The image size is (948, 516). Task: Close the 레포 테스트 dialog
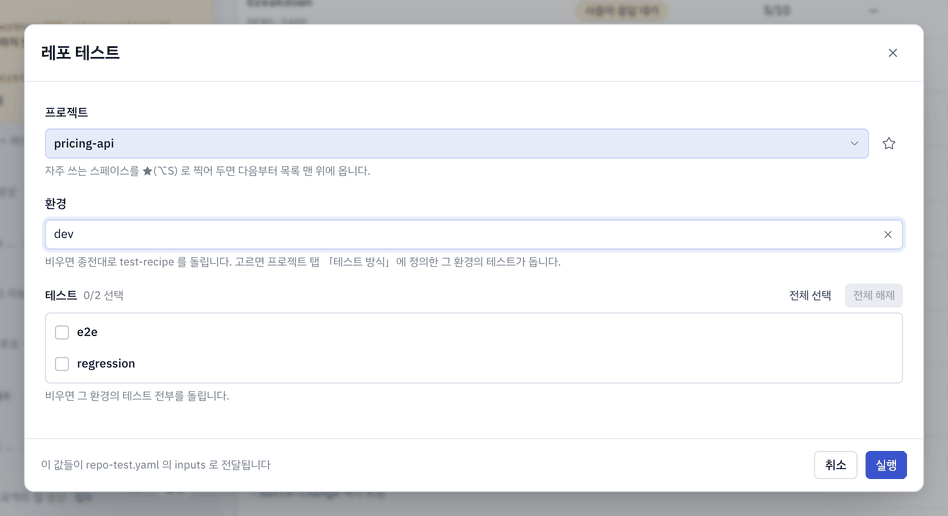[892, 53]
